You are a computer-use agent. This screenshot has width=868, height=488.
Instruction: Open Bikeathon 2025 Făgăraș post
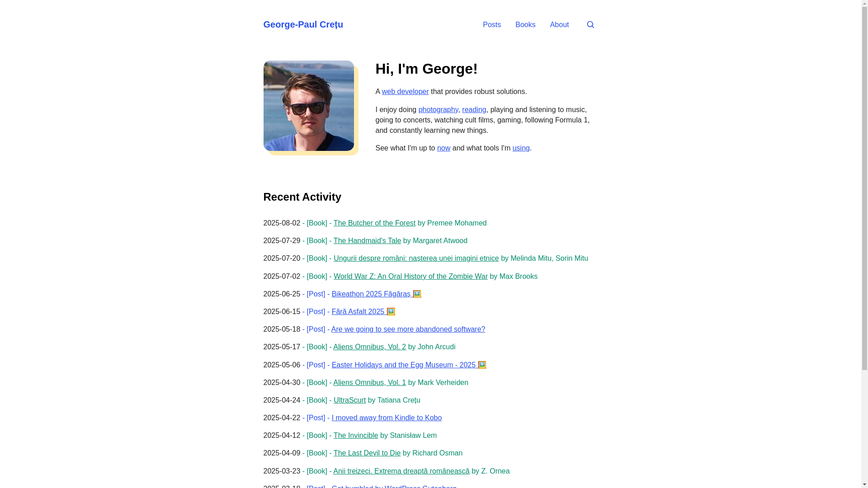[x=376, y=294]
